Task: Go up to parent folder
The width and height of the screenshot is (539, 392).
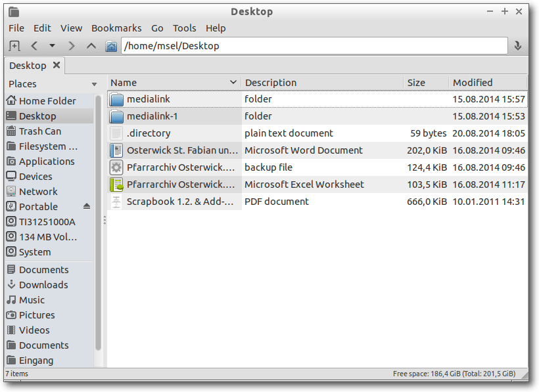Action: pos(91,46)
